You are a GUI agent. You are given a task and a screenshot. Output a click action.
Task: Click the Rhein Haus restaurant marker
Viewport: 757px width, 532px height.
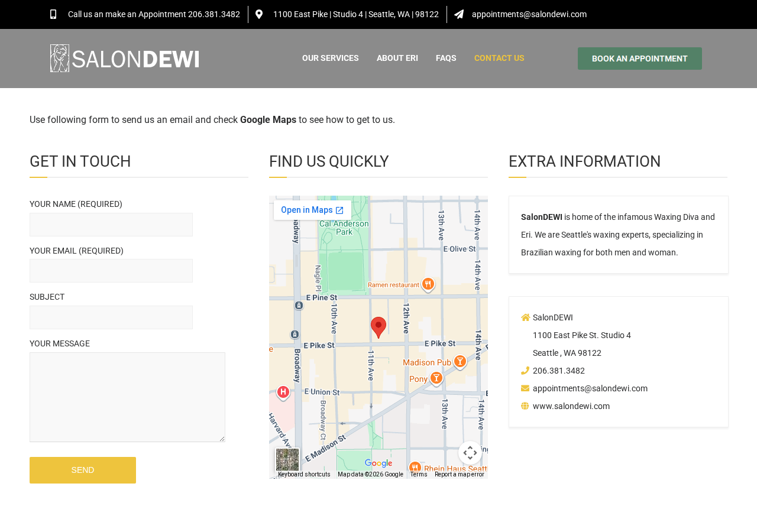point(415,468)
